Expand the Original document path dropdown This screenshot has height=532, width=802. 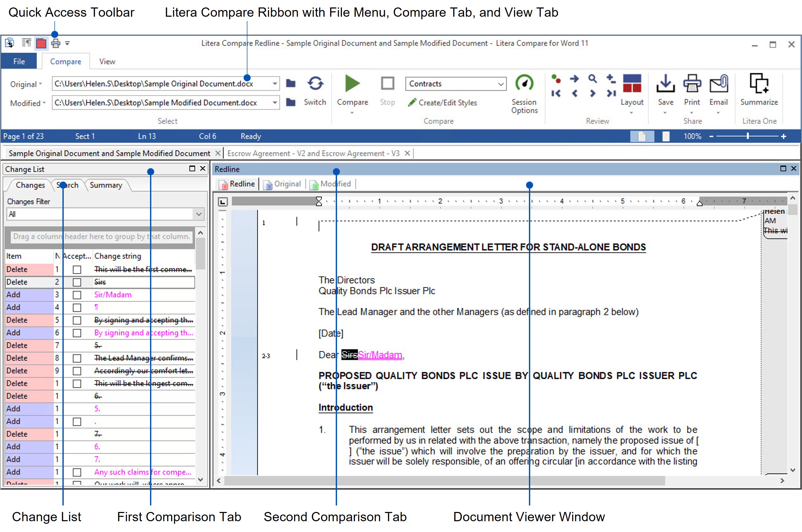coord(275,83)
